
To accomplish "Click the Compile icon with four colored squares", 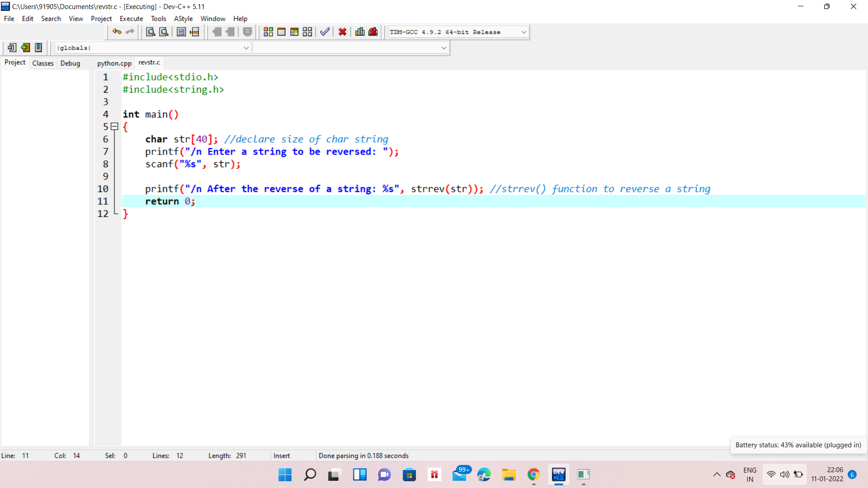I will (x=268, y=32).
